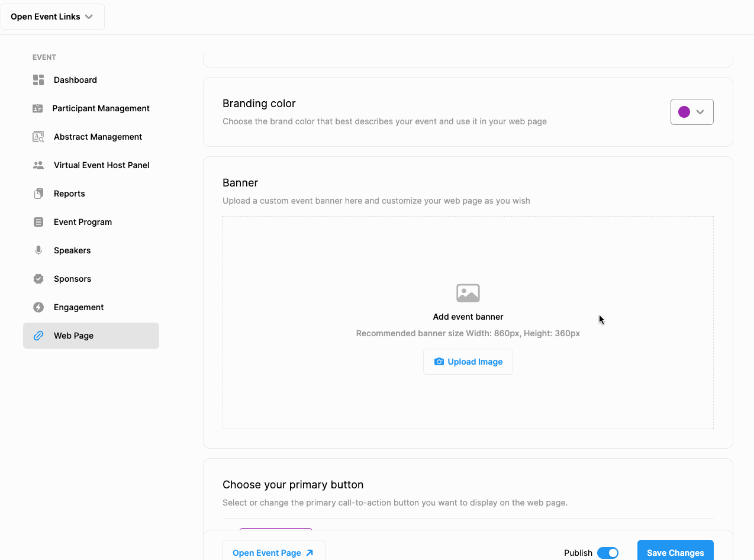Open the Event Program menu item
Screen dimensions: 754x560
pyautogui.click(x=83, y=222)
